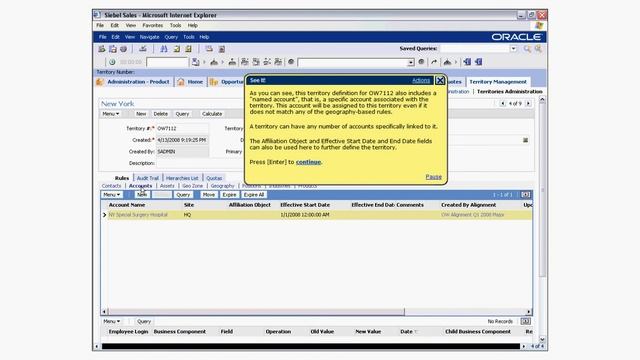Click the horizontal scrollbar under the Accounts list
The height and width of the screenshot is (360, 640).
pyautogui.click(x=256, y=312)
